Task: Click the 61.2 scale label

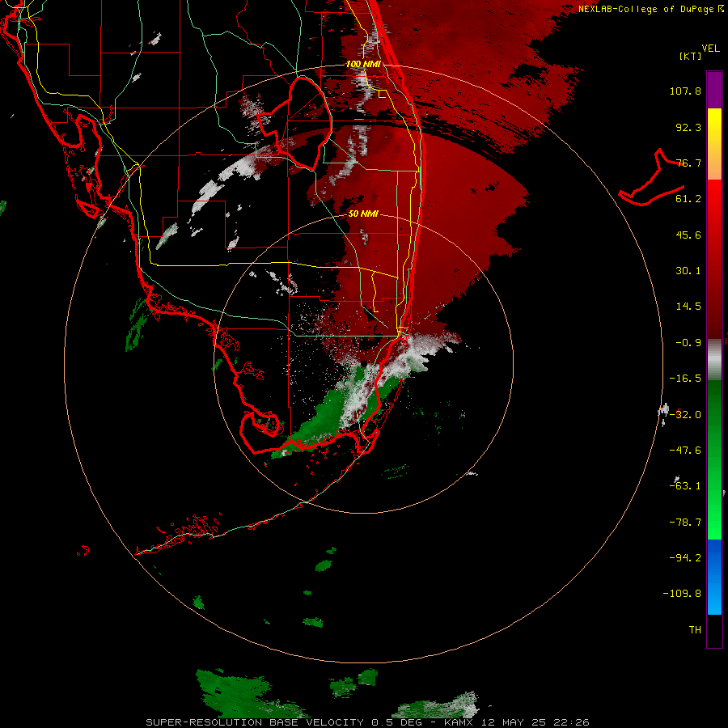Action: pyautogui.click(x=688, y=199)
